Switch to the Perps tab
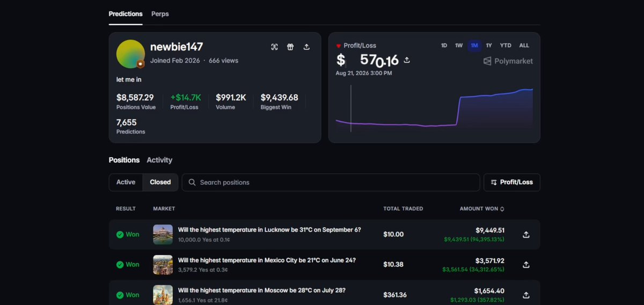This screenshot has height=305, width=644. tap(160, 14)
